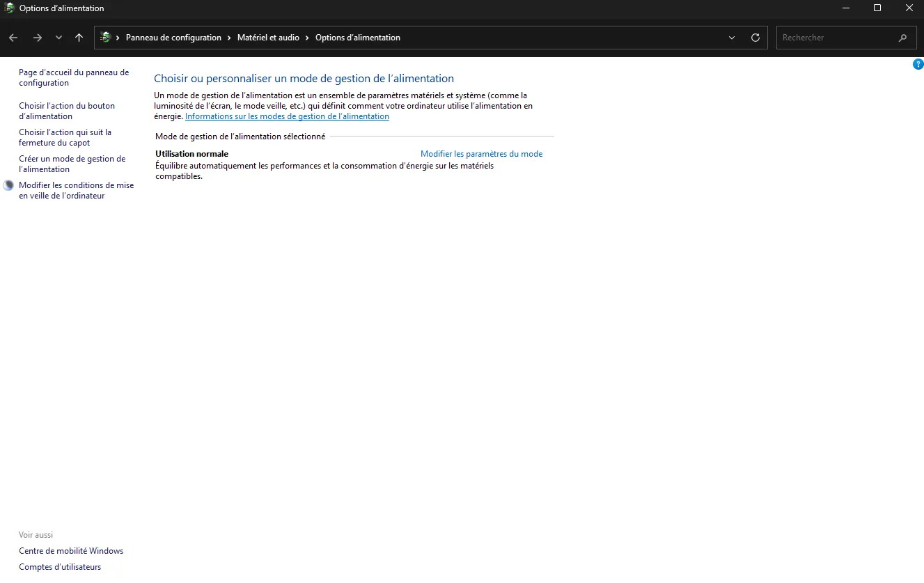Image resolution: width=924 pixels, height=583 pixels.
Task: Expand chevron after Matériel et audio
Action: (x=307, y=38)
